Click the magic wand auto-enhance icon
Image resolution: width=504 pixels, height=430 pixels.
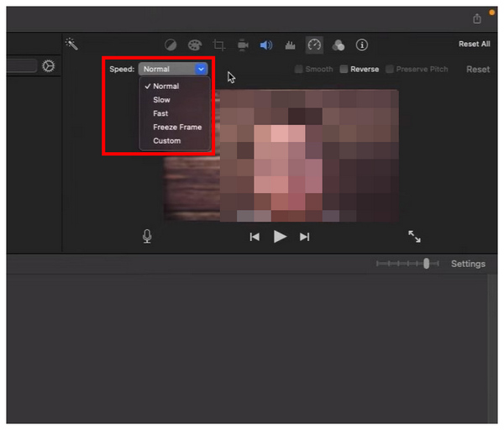tap(71, 44)
